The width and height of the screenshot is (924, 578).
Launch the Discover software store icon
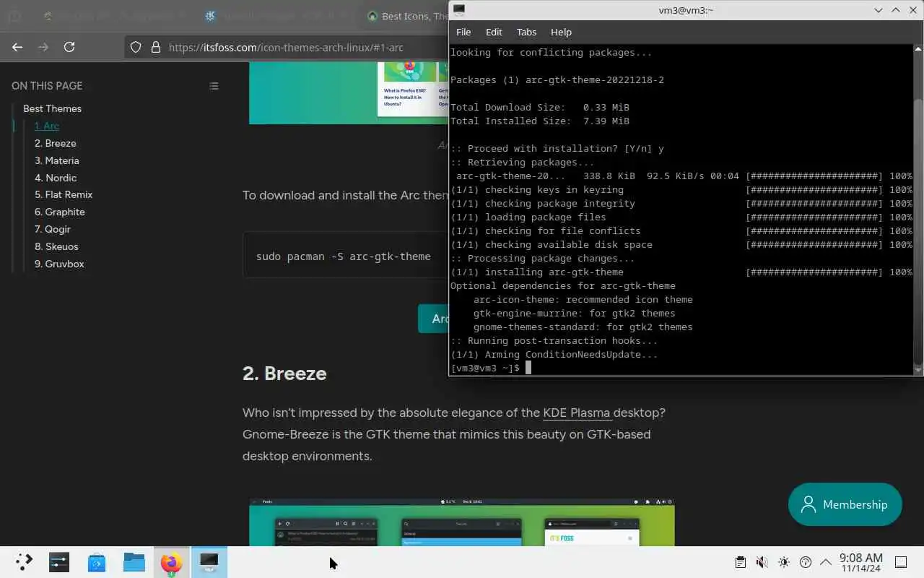(97, 562)
